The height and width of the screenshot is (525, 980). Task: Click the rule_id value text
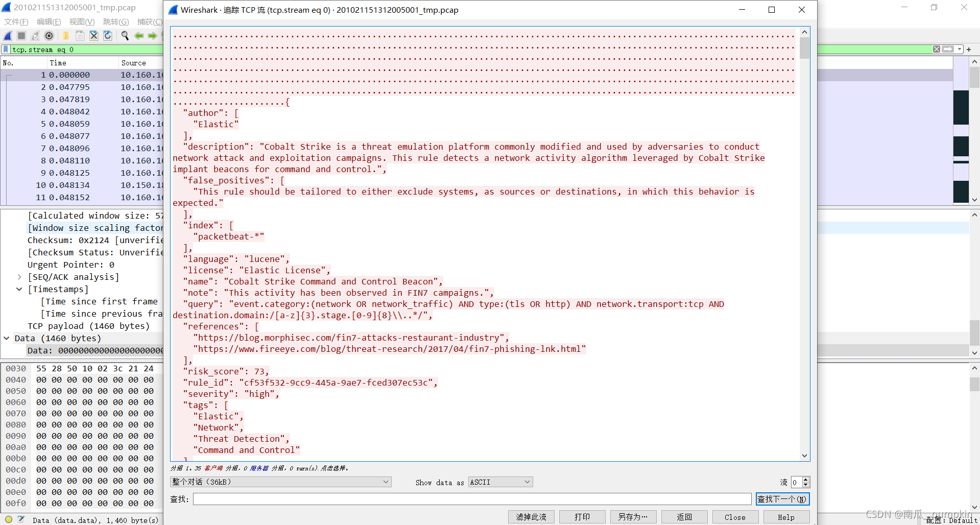point(336,383)
